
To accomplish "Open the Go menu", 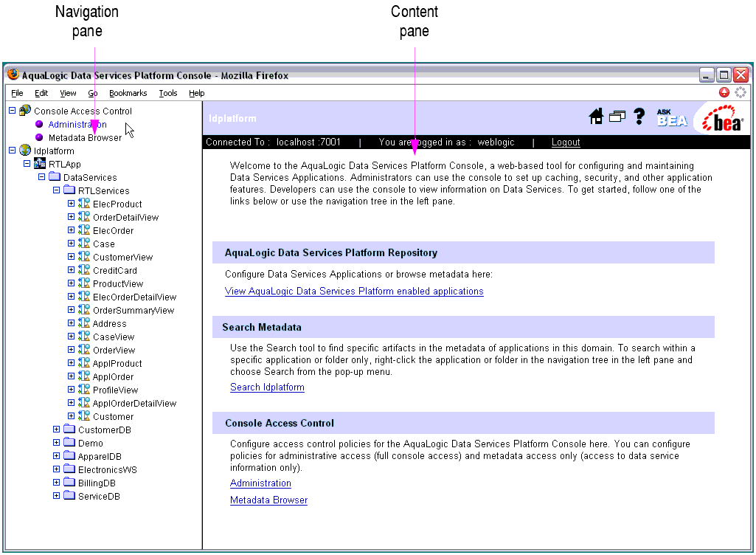I will (93, 93).
